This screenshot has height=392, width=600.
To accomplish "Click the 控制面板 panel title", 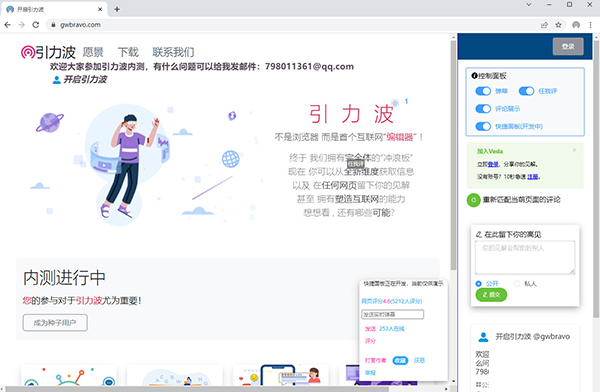I will (492, 76).
